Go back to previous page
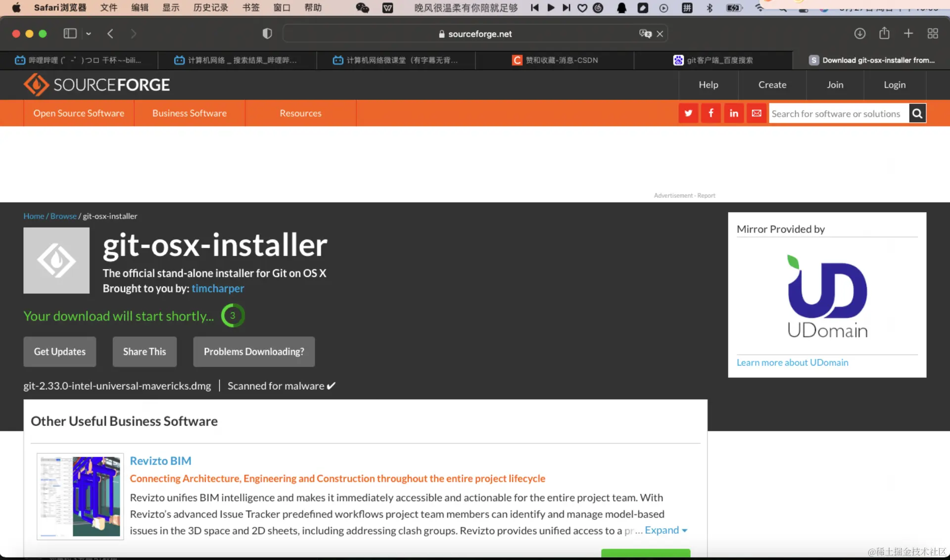This screenshot has height=560, width=950. 110,34
